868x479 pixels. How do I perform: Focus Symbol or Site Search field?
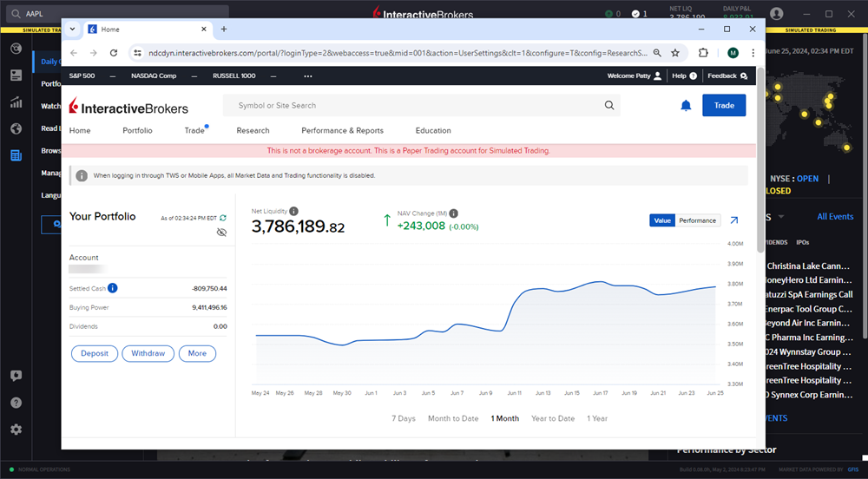[421, 105]
